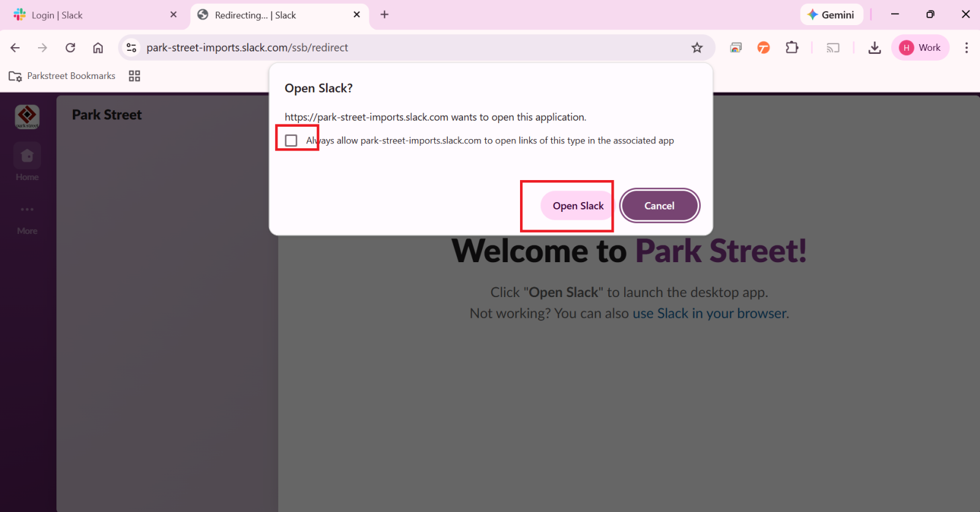Click the orange extension icon in toolbar

pyautogui.click(x=764, y=48)
